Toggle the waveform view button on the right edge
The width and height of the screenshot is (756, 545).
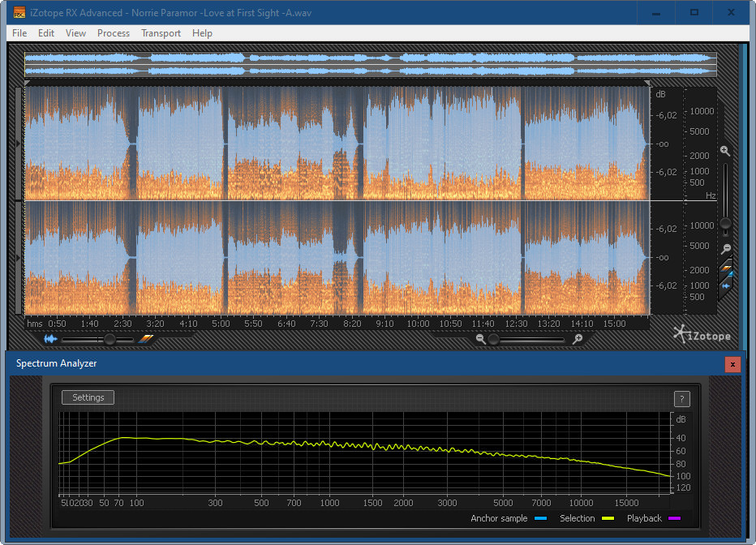click(x=726, y=285)
